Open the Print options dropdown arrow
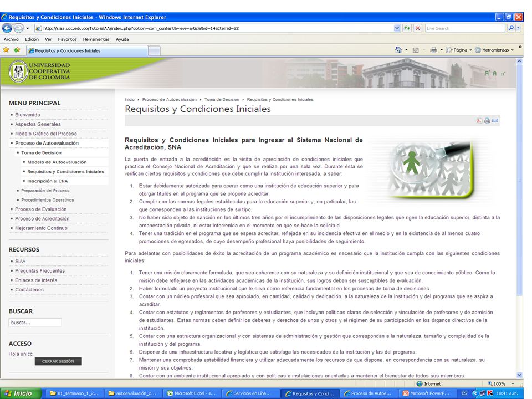The height and width of the screenshot is (399, 532). [441, 50]
